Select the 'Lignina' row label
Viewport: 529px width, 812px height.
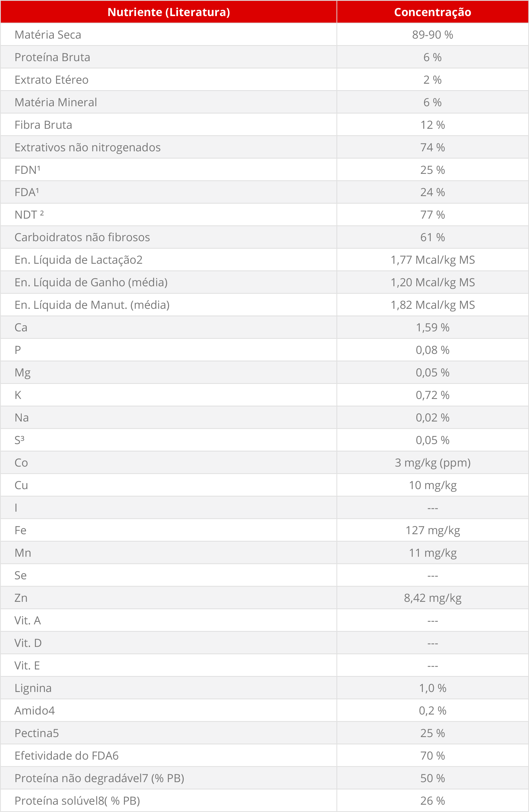click(x=33, y=688)
